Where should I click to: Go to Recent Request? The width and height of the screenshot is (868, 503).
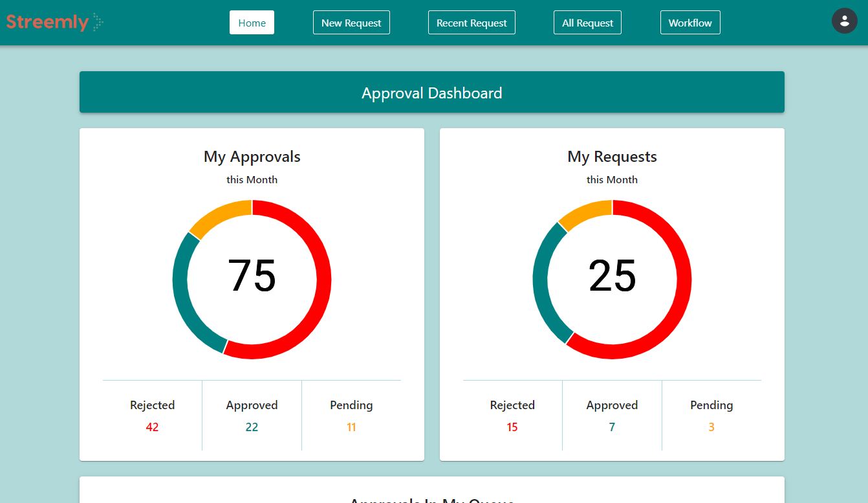[x=472, y=23]
